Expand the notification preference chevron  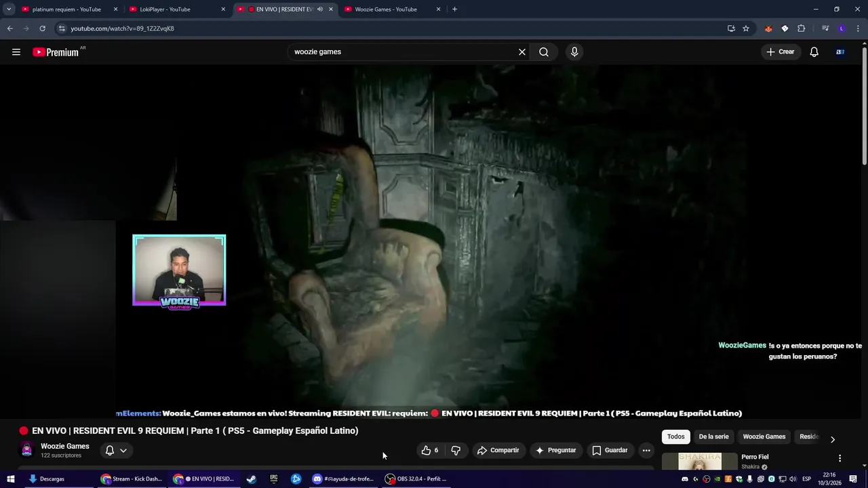point(123,450)
